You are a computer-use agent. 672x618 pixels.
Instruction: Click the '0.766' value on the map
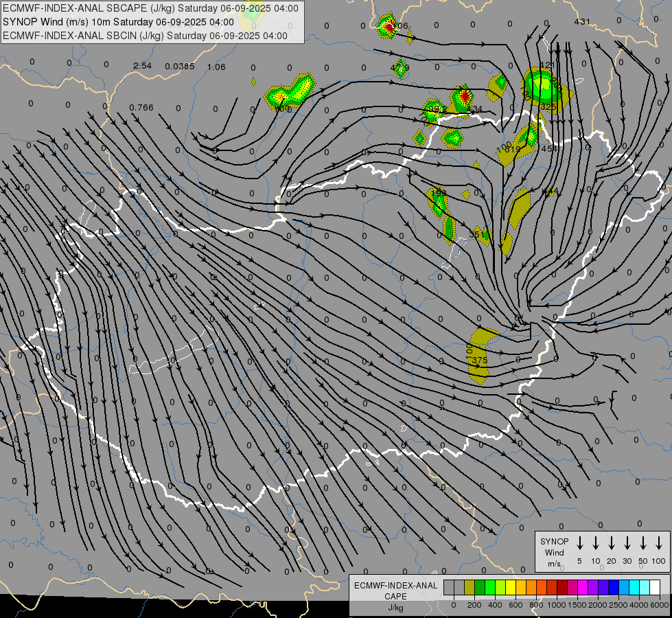(x=141, y=107)
